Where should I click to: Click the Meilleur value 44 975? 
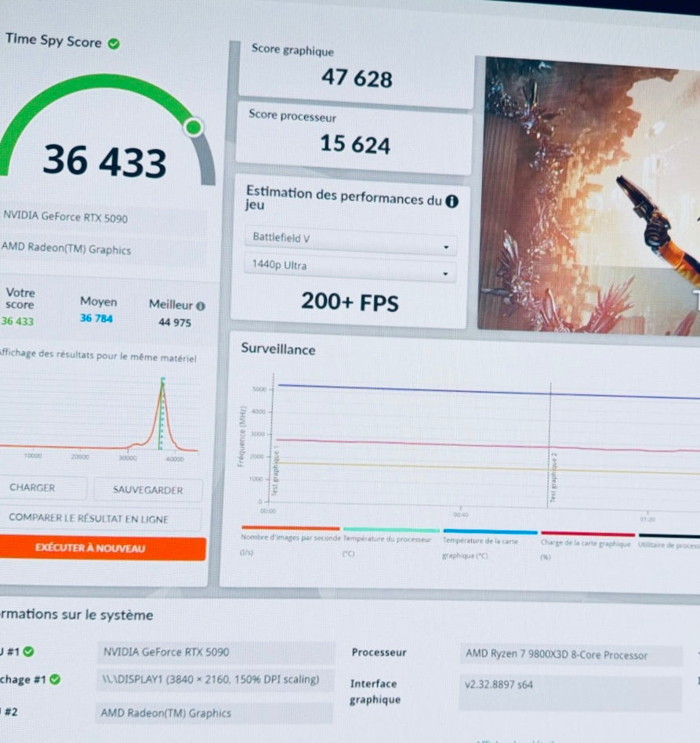(175, 322)
